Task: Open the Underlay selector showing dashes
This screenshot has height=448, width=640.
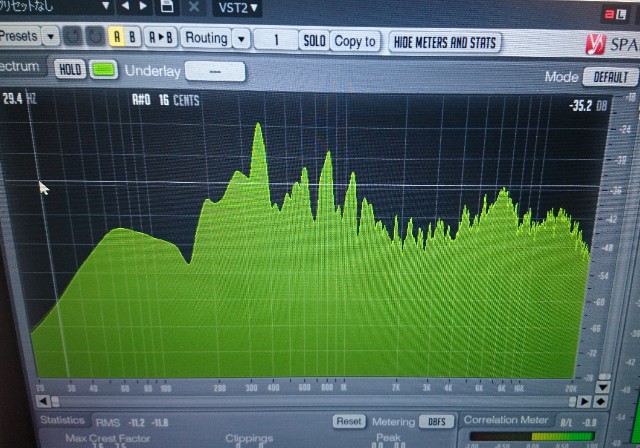Action: (x=215, y=71)
